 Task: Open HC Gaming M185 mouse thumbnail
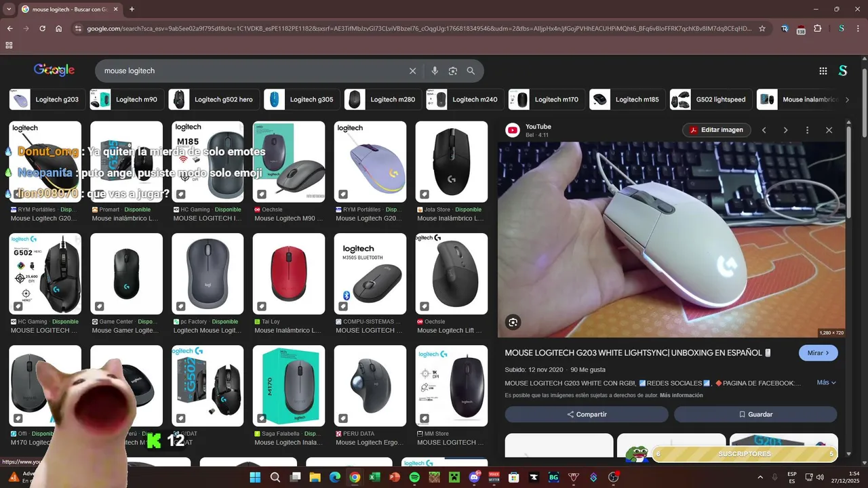[208, 162]
